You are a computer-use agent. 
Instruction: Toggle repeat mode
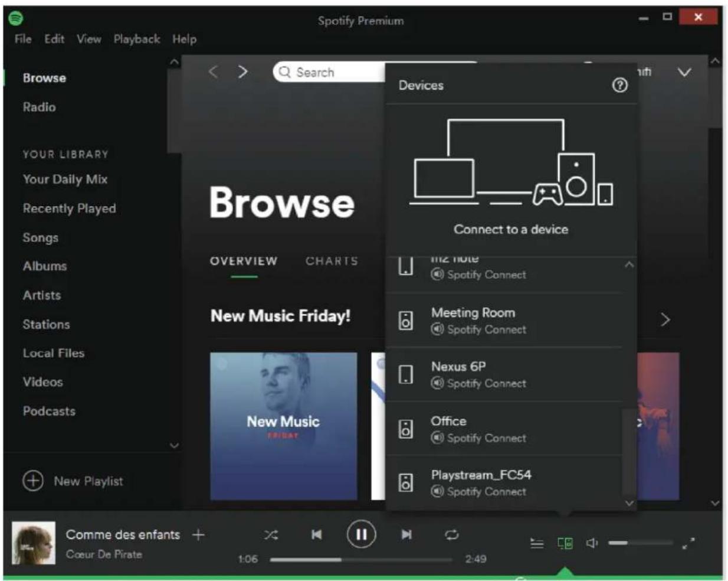tap(452, 535)
